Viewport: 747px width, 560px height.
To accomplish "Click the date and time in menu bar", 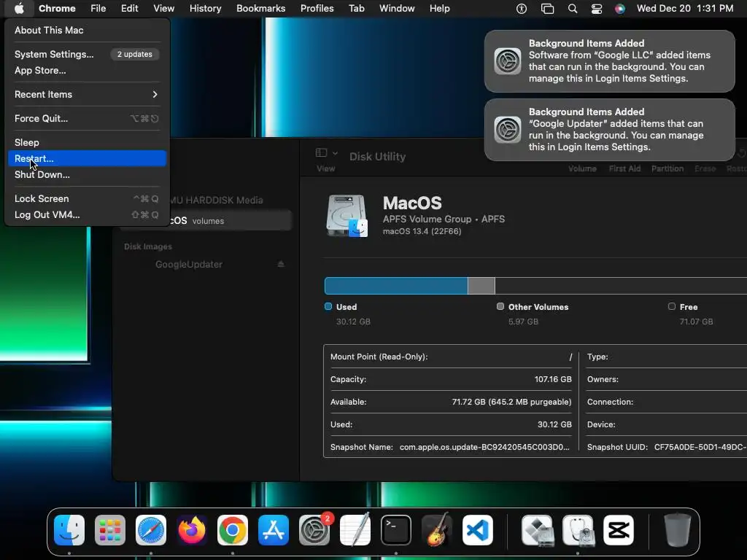I will [x=685, y=9].
